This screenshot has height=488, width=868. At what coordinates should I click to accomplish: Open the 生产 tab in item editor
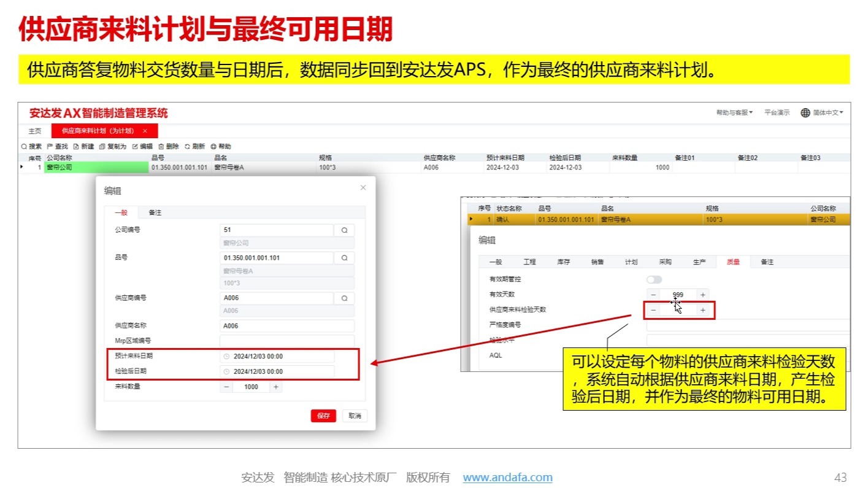(699, 262)
